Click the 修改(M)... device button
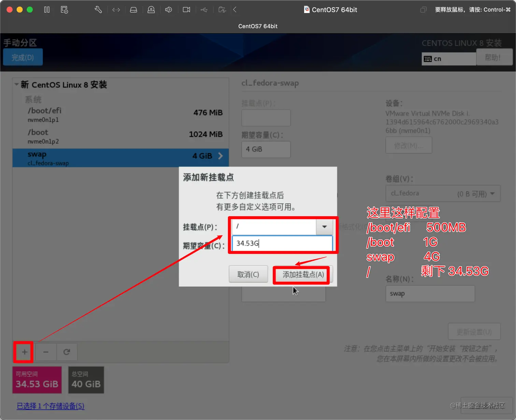Screen dimensions: 516x420 pyautogui.click(x=408, y=146)
